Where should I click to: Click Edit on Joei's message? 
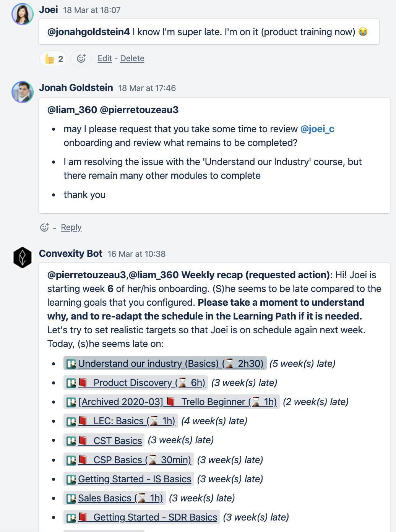tap(104, 58)
